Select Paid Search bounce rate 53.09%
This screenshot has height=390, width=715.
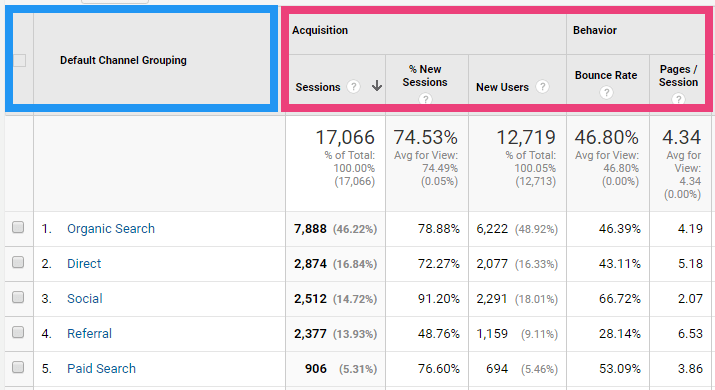620,369
